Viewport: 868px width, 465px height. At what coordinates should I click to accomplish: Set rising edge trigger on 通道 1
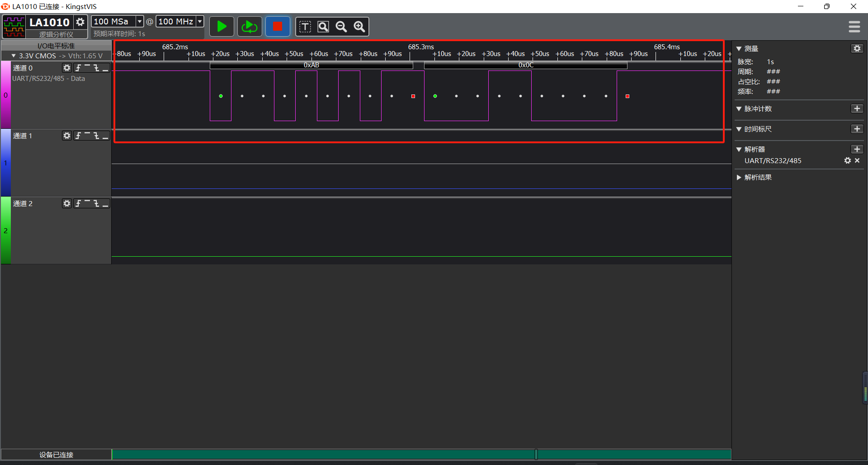pyautogui.click(x=78, y=136)
